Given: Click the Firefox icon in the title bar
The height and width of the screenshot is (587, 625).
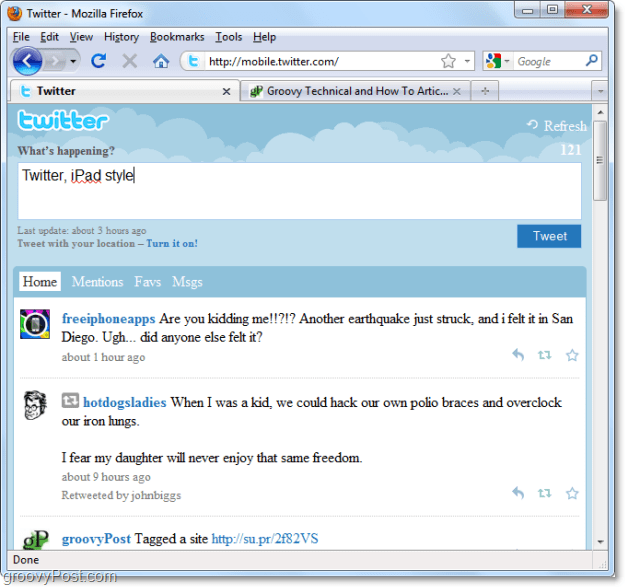Looking at the screenshot, I should (15, 14).
